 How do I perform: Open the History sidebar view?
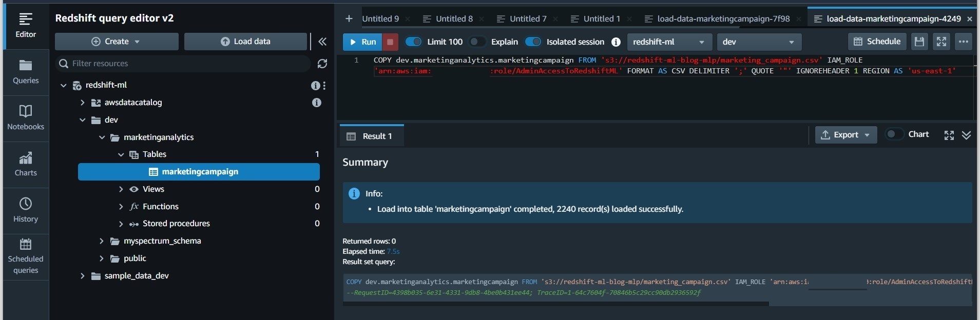pos(26,211)
